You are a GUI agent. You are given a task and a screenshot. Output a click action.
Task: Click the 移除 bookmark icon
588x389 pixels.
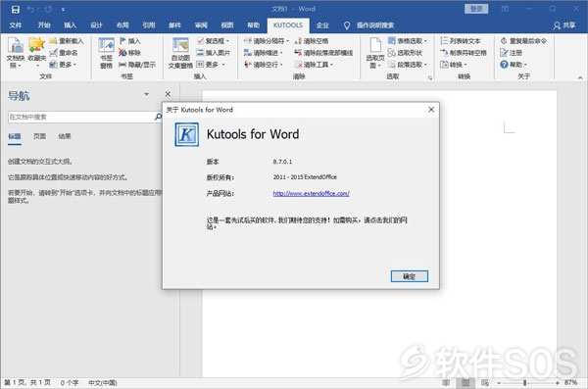coord(129,53)
